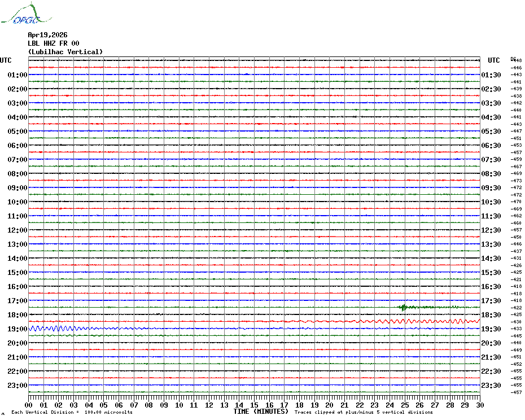Click the 11:30 half-hour label

(491, 216)
